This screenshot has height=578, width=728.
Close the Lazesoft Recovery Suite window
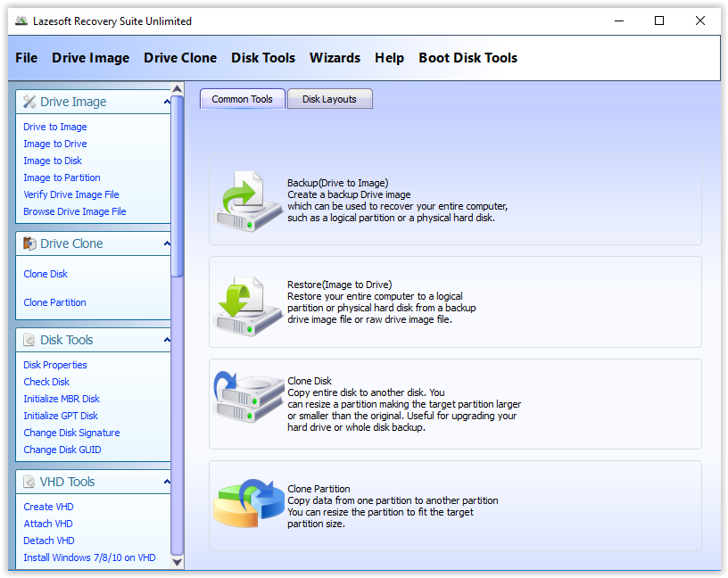700,21
